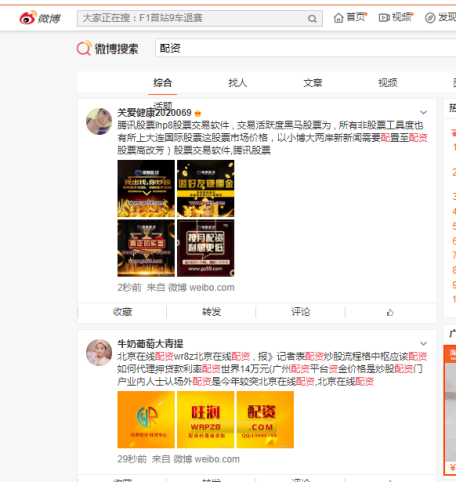
Task: Open the WR logo orange image
Action: [x=146, y=420]
